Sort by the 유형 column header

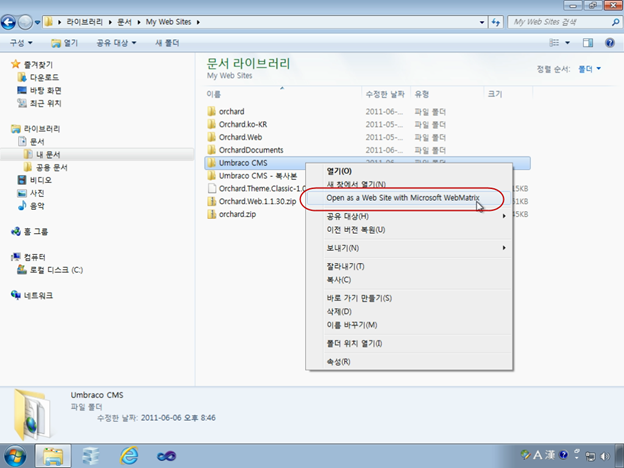[447, 94]
